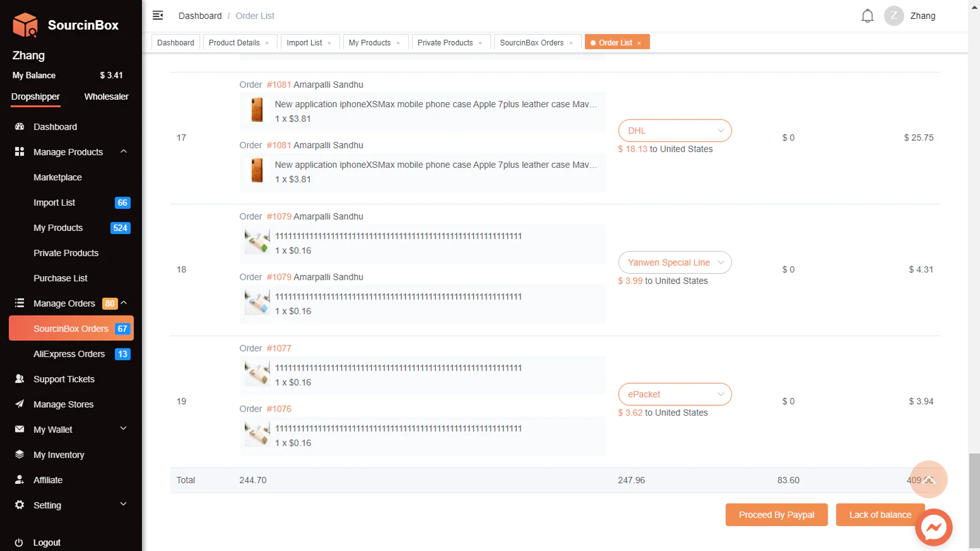Close the Product Details tab

coord(267,43)
